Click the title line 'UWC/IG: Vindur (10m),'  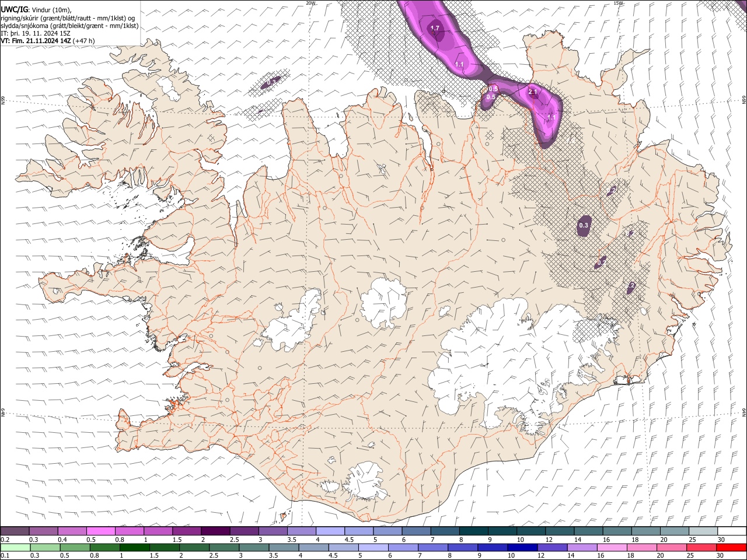(36, 9)
